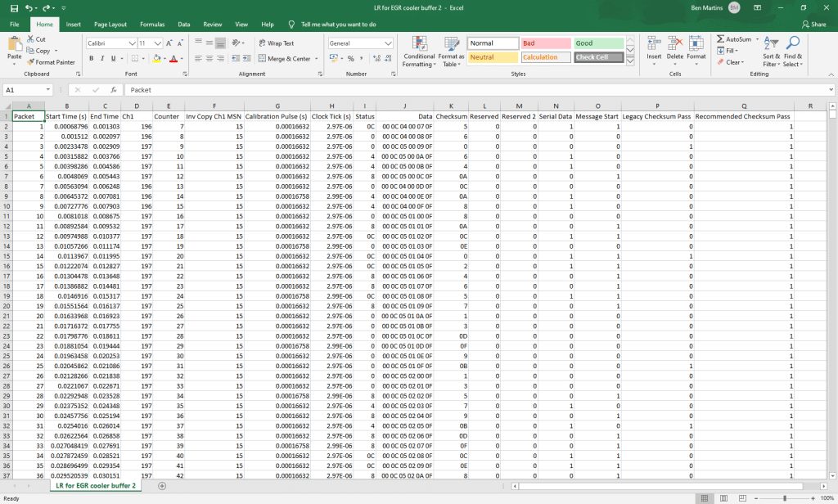
Task: Expand the Calibri font name dropdown
Action: point(132,43)
